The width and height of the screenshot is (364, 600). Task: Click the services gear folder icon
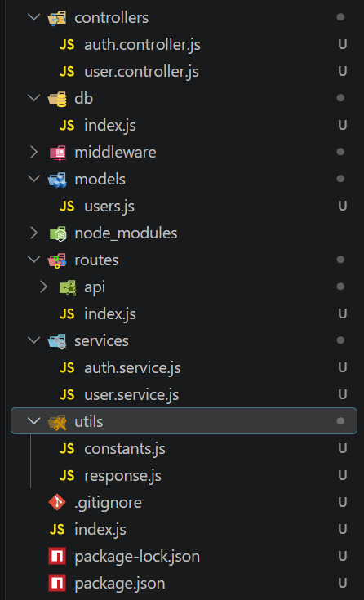[x=57, y=341]
